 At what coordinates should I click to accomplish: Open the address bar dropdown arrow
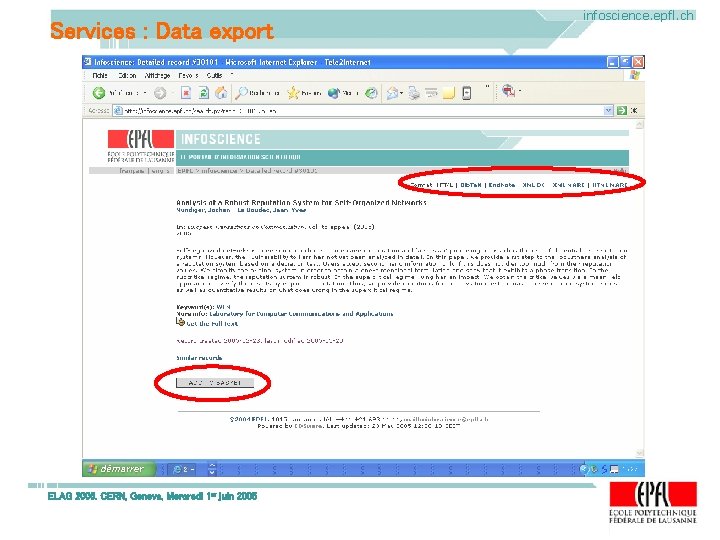coord(608,110)
